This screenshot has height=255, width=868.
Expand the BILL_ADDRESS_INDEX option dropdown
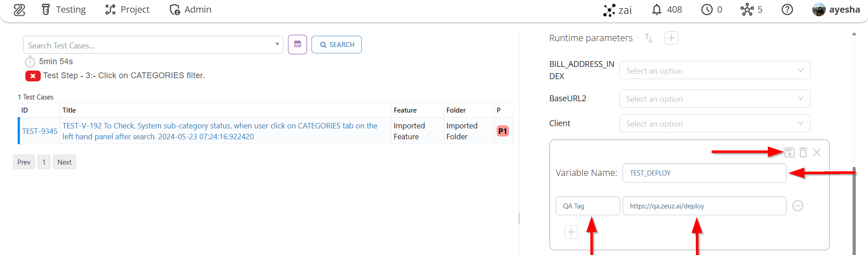[715, 71]
